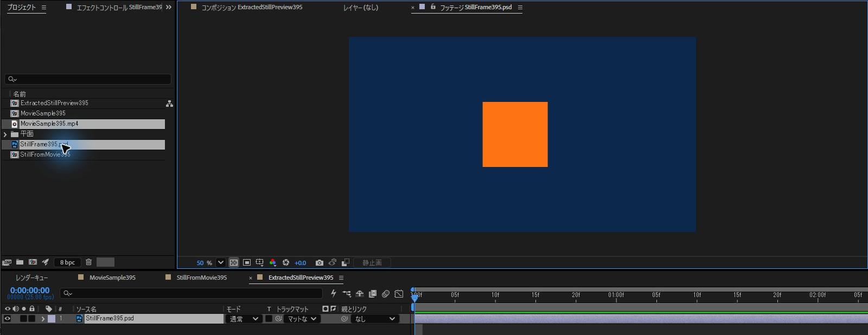Click the New Composition icon in Project panel
The height and width of the screenshot is (335, 868).
pos(33,262)
